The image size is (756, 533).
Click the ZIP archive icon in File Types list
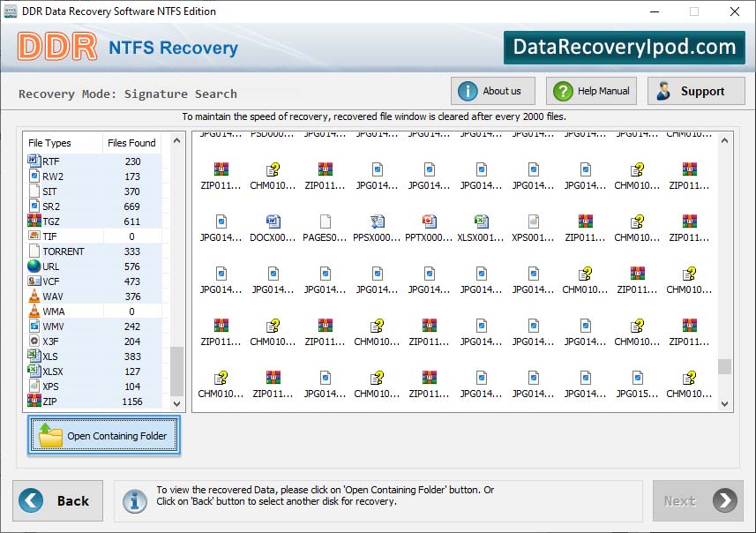[x=34, y=401]
